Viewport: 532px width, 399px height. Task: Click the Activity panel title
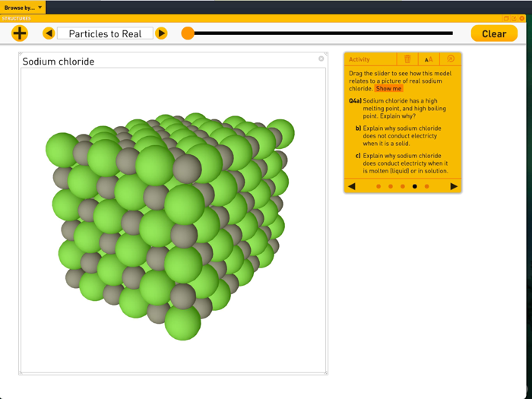click(359, 59)
